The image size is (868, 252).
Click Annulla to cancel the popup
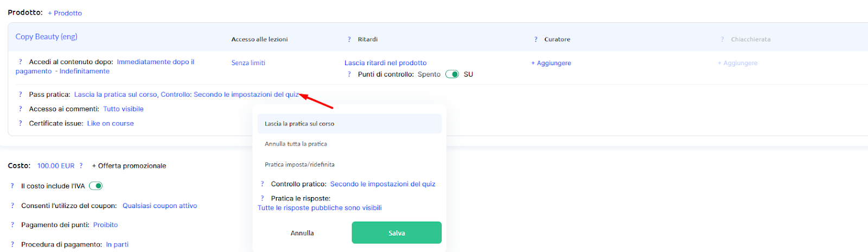tap(302, 233)
